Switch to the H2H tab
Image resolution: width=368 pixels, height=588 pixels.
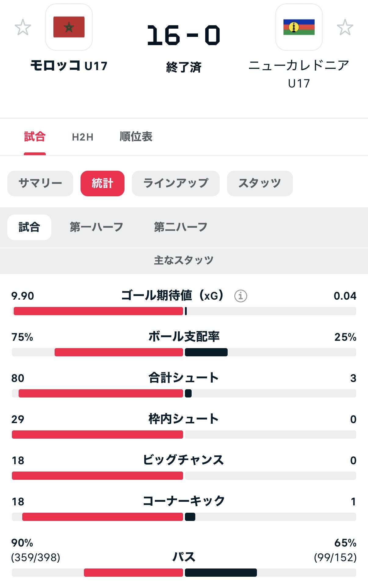[83, 137]
